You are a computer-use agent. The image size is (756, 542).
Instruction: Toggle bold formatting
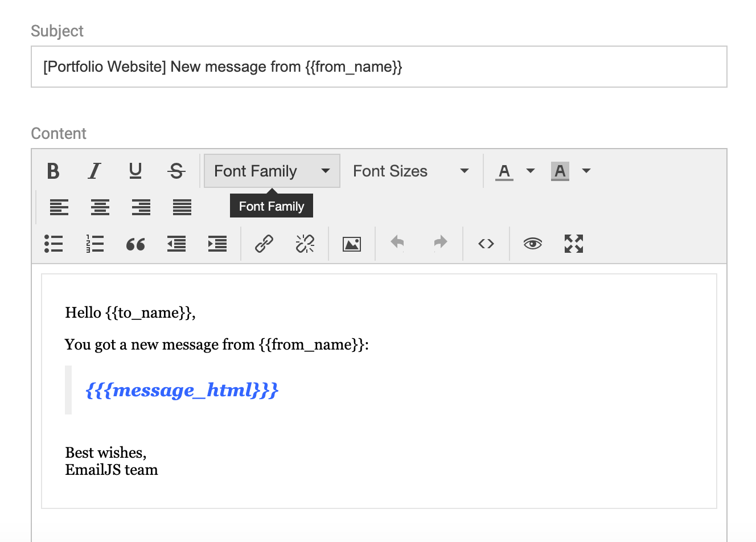[x=53, y=171]
